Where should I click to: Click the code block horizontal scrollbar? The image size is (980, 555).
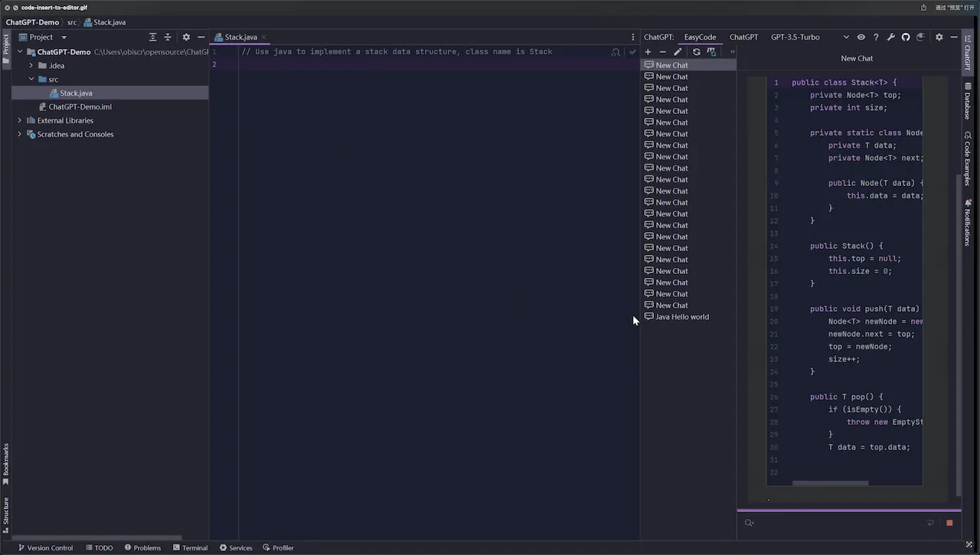(831, 483)
